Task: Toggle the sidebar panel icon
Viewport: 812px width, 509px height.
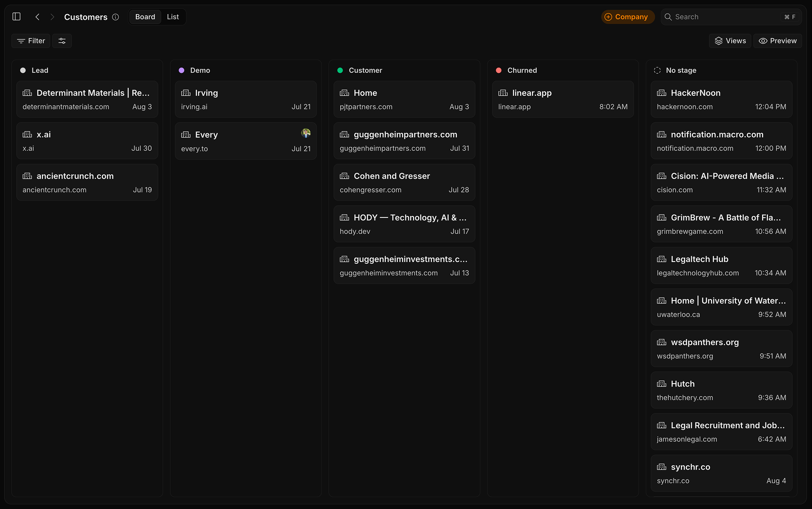Action: pyautogui.click(x=16, y=16)
